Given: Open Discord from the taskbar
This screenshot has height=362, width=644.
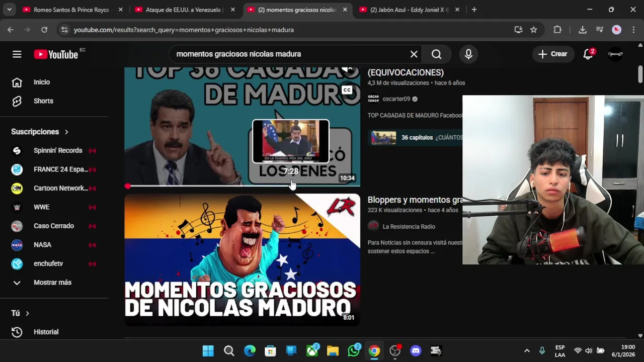Looking at the screenshot, I should 416,350.
